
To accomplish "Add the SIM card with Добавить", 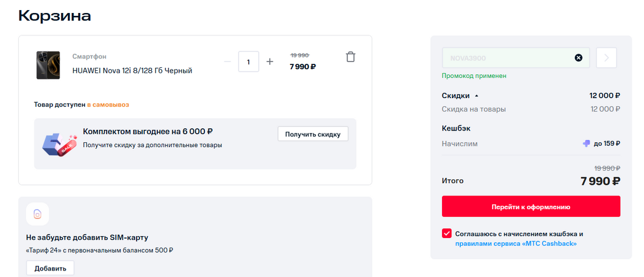I will click(50, 268).
